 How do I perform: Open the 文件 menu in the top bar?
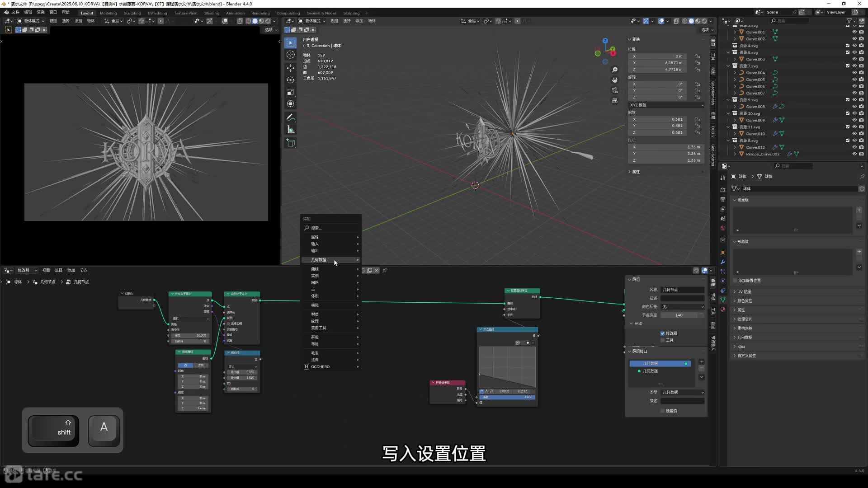click(15, 12)
